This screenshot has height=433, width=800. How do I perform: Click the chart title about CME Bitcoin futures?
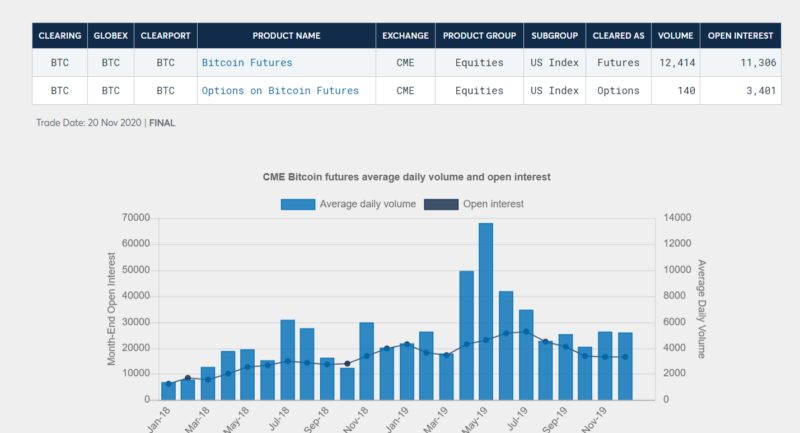pos(407,177)
